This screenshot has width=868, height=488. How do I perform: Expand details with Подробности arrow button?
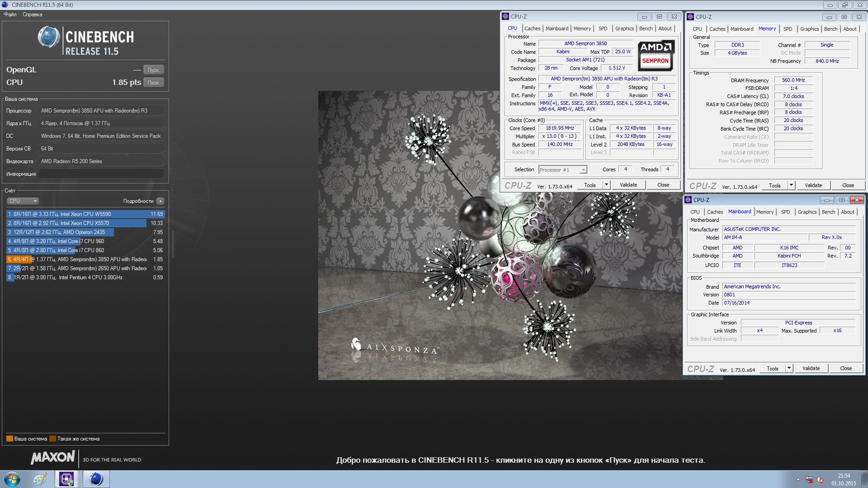[160, 201]
